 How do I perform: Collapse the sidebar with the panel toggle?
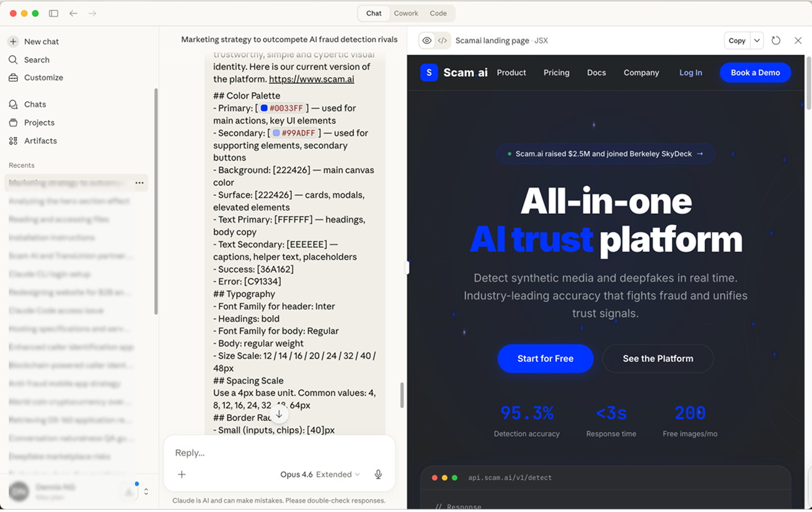[53, 13]
